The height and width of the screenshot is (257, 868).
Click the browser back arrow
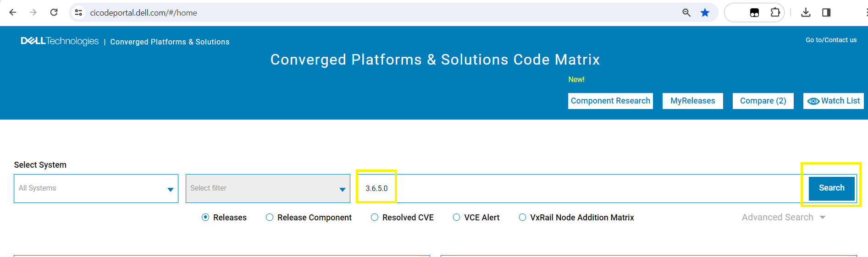pyautogui.click(x=13, y=12)
